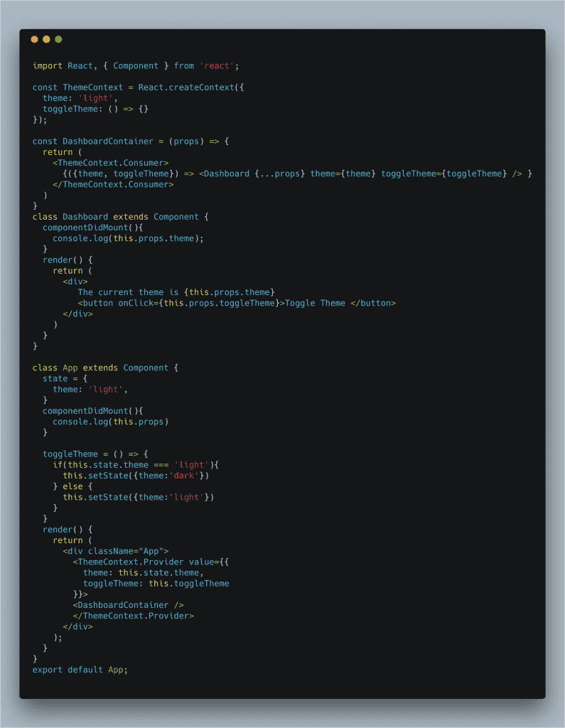Click the line "toggleTheme: this.toggleTheme"
The height and width of the screenshot is (728, 565).
pyautogui.click(x=156, y=584)
